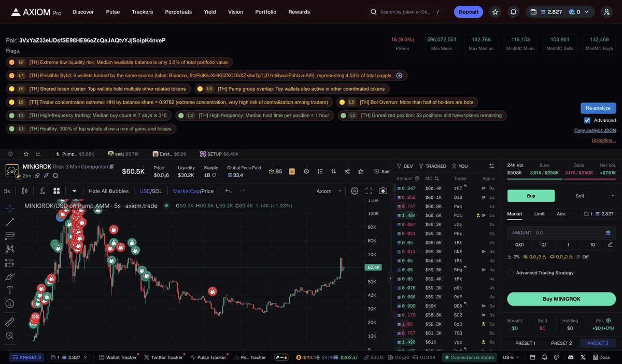622x364 pixels.
Task: Toggle the Advanced checkbox
Action: pyautogui.click(x=587, y=120)
